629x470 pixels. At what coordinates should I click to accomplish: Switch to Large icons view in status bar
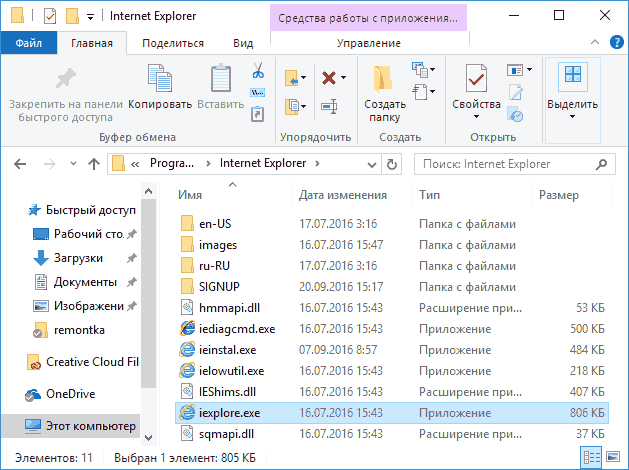click(x=613, y=457)
